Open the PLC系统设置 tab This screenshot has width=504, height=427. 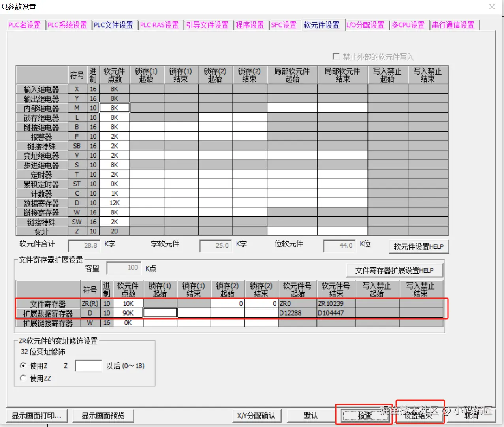[67, 25]
